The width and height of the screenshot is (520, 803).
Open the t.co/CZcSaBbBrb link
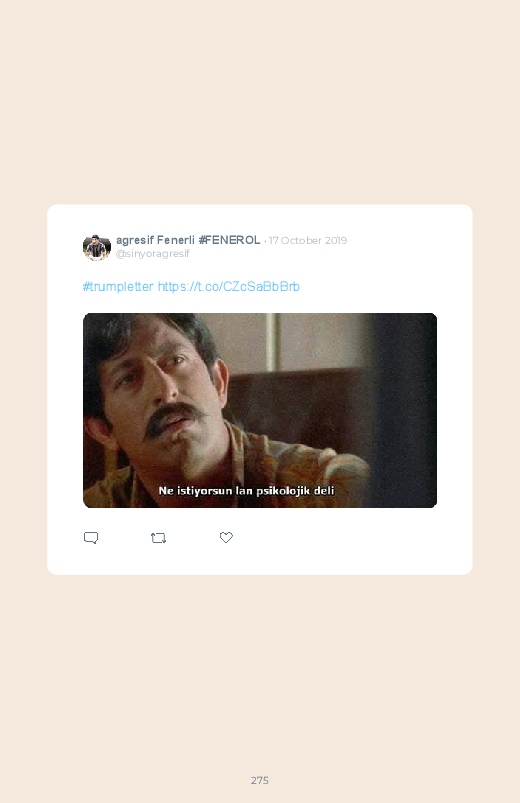tap(228, 286)
